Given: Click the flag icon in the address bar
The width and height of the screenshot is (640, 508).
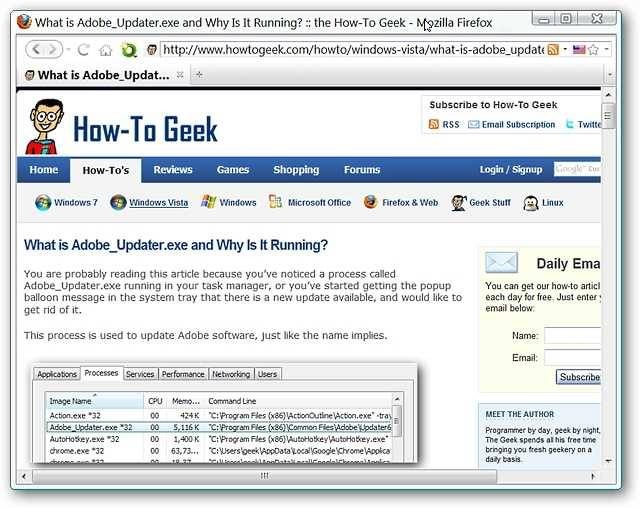Looking at the screenshot, I should click(579, 50).
